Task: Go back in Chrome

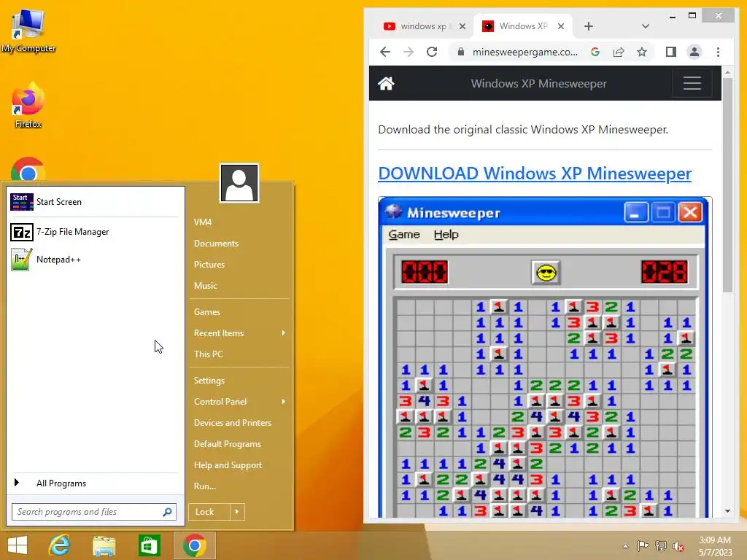Action: click(385, 52)
